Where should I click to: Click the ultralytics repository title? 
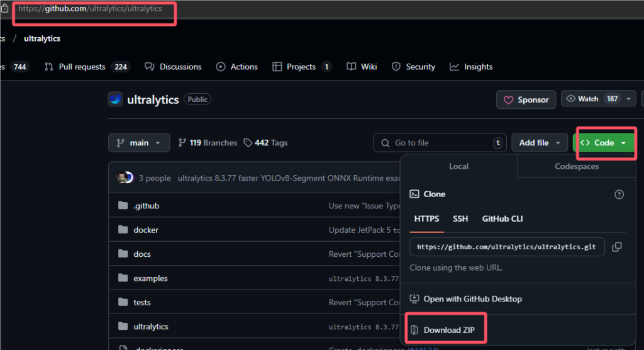point(153,99)
